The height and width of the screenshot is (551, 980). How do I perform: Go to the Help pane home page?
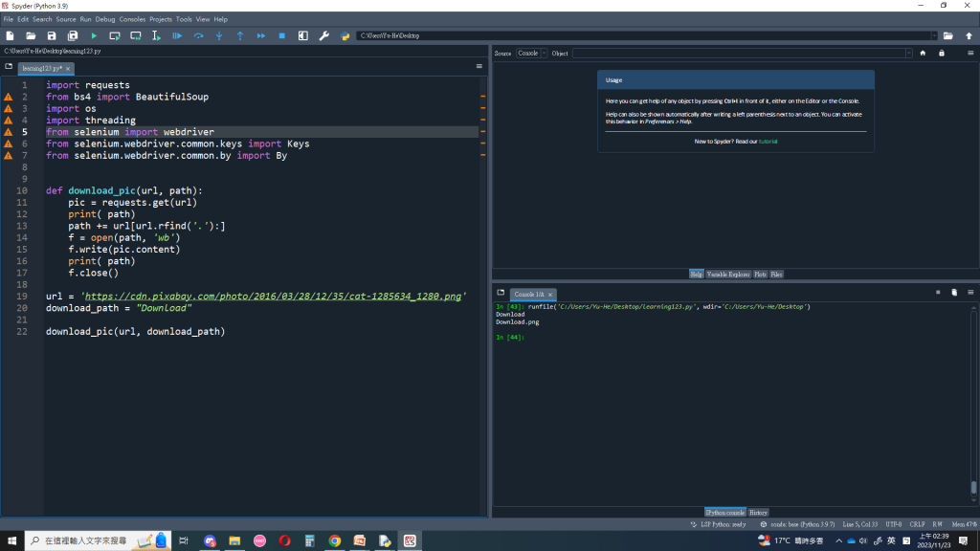click(x=923, y=54)
